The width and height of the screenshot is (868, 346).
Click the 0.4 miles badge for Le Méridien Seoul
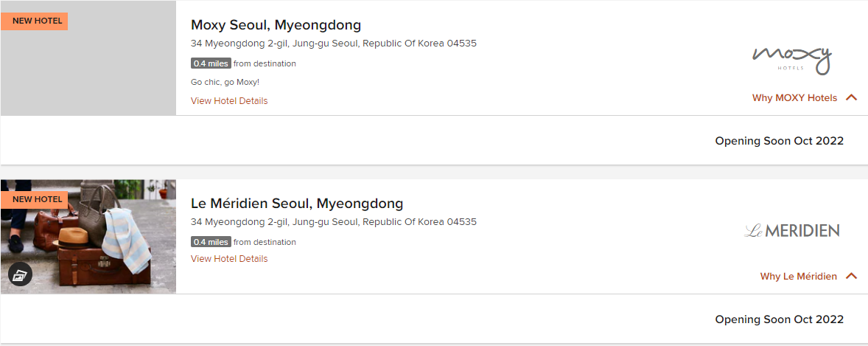pos(211,242)
